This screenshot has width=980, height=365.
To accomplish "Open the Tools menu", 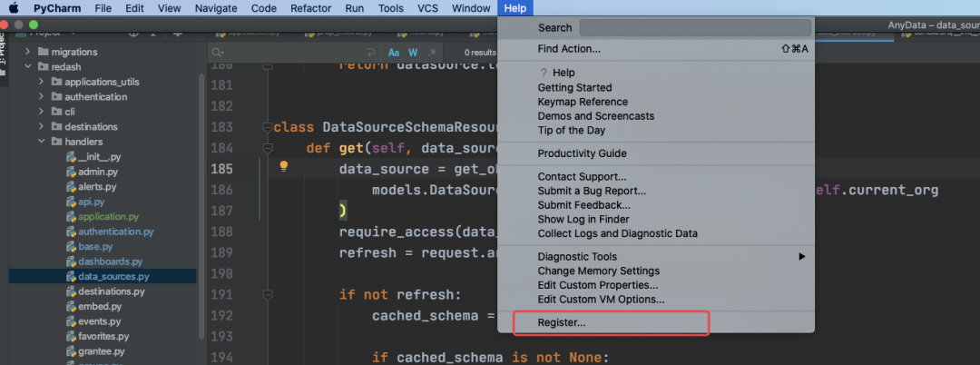I will coord(390,8).
